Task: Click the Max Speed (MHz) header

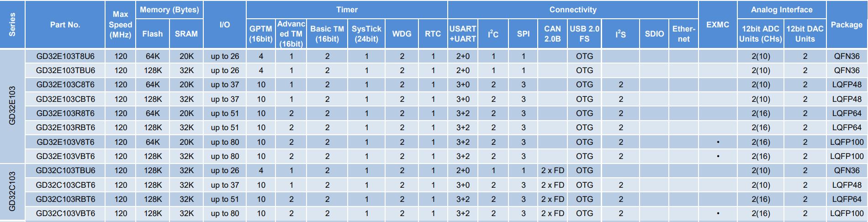Action: (121, 25)
